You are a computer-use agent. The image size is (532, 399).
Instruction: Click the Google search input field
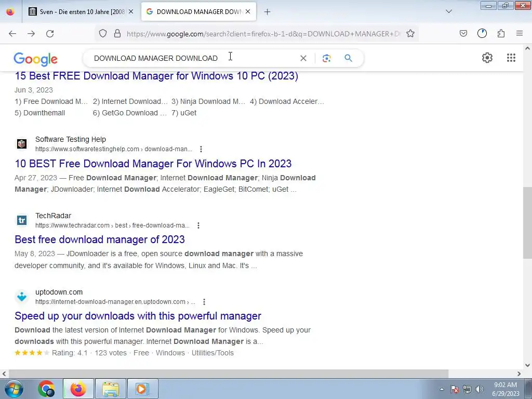pos(195,58)
